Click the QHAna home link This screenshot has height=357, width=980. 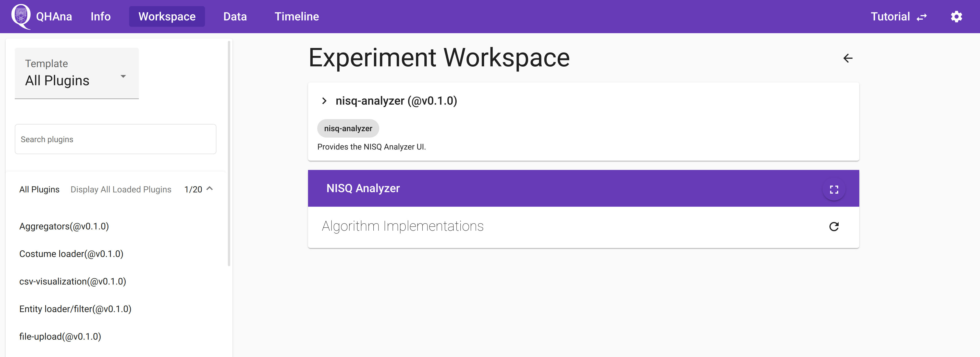pos(54,16)
